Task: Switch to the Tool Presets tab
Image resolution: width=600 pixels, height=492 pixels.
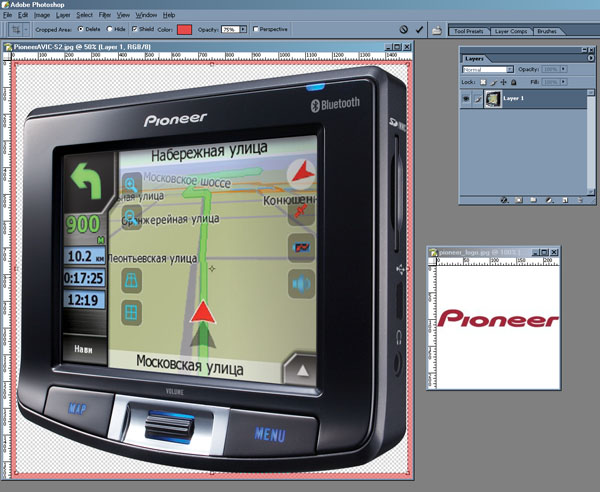Action: (x=468, y=31)
